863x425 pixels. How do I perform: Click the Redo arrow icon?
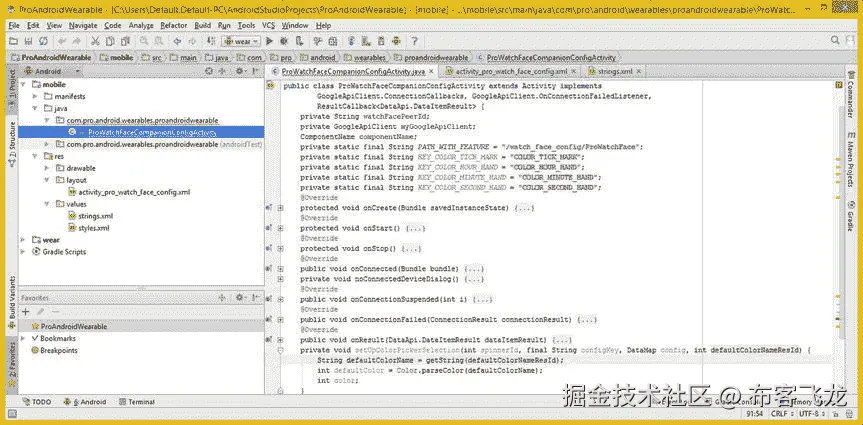(77, 41)
